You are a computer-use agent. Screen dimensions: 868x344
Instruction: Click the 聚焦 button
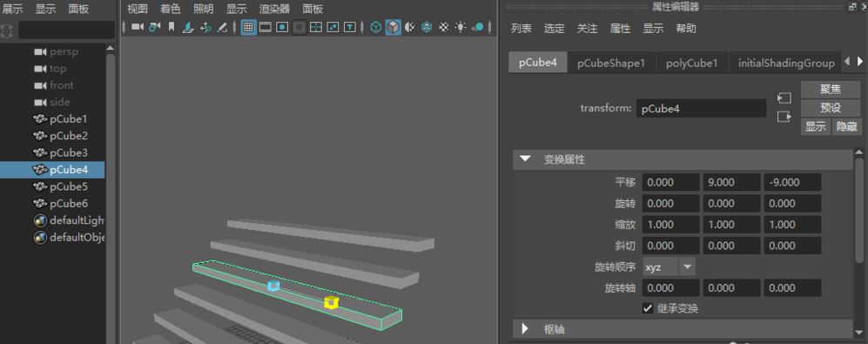click(831, 89)
